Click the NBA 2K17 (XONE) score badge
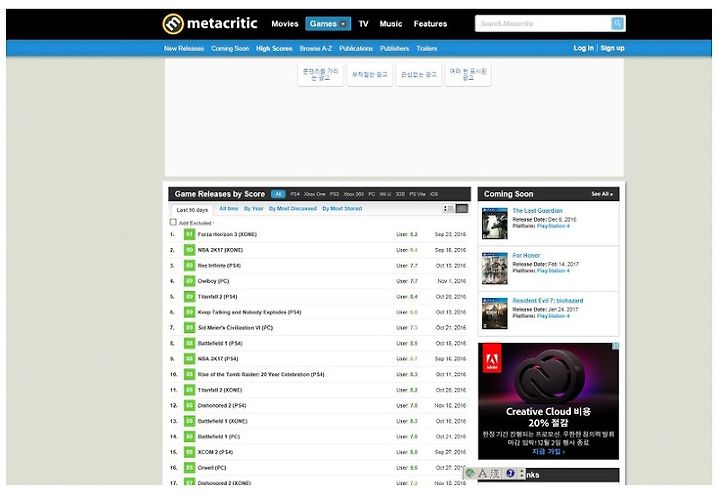The image size is (720, 498). (189, 250)
